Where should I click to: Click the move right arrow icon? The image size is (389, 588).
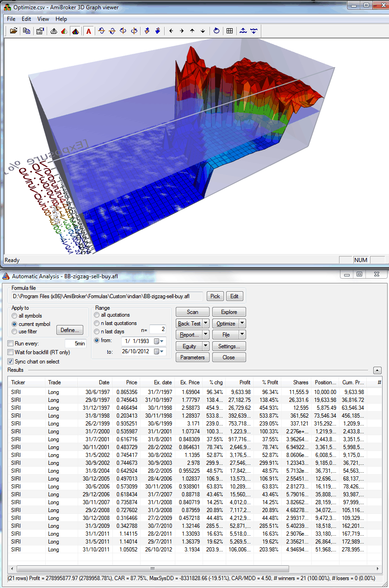pyautogui.click(x=182, y=31)
